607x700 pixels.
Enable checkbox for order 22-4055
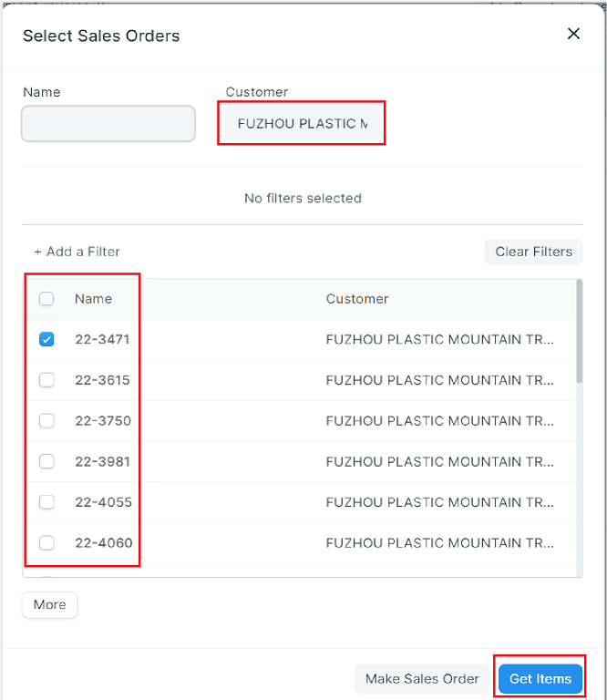pos(46,502)
